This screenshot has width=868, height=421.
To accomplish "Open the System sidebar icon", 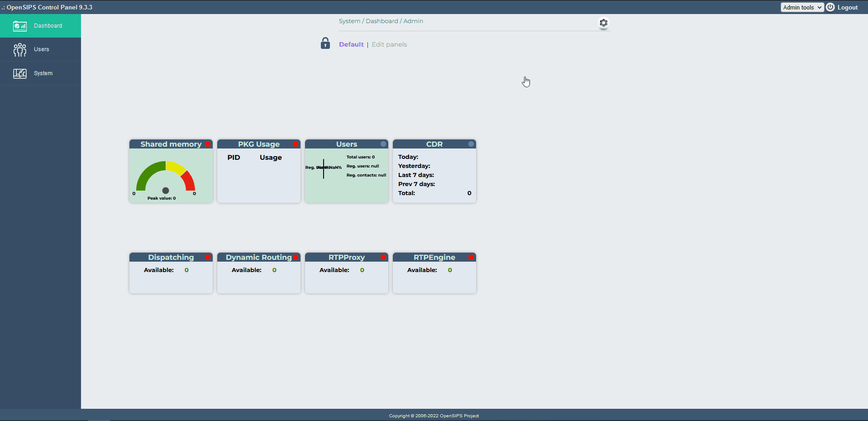I will [20, 73].
